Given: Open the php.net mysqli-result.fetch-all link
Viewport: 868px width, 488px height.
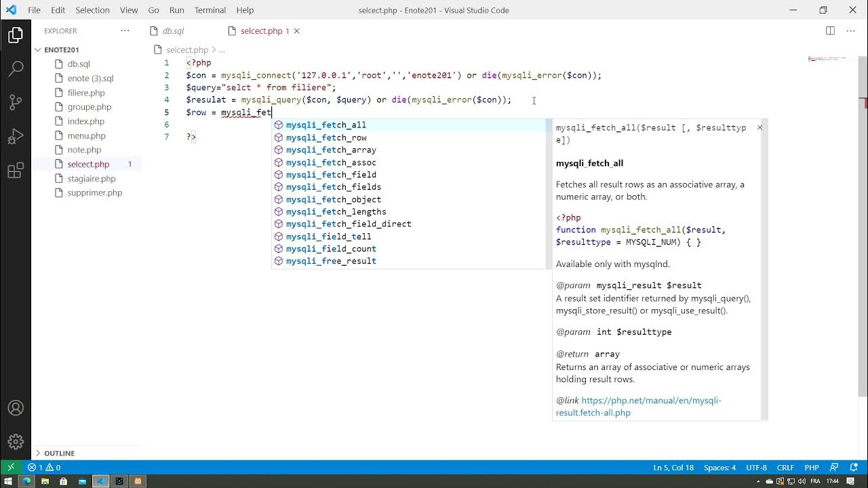Looking at the screenshot, I should click(639, 407).
